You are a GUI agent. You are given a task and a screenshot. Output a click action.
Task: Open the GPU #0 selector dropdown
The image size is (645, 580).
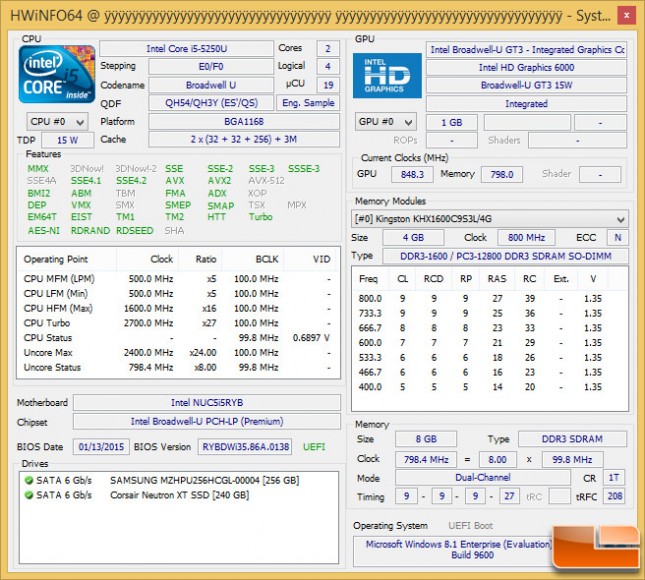pos(386,122)
